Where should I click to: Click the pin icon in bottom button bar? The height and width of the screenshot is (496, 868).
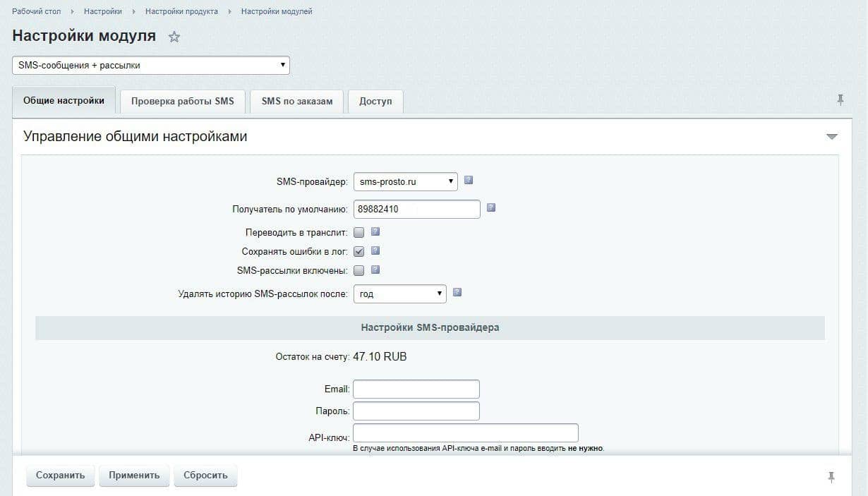831,477
